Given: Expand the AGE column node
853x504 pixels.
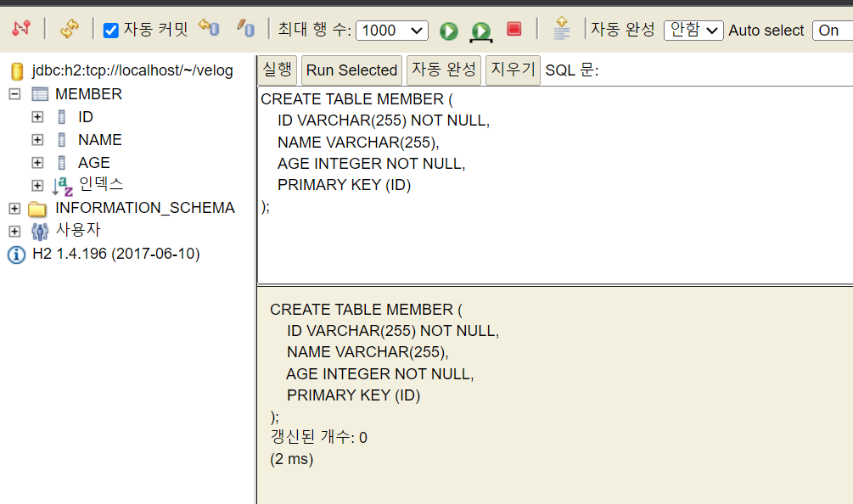Looking at the screenshot, I should pos(37,163).
